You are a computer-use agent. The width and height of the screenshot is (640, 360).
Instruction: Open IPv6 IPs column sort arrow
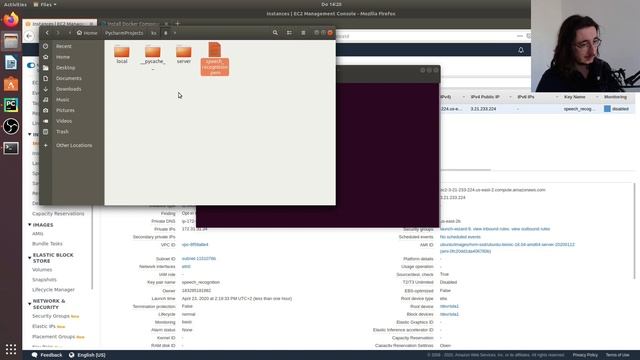(x=557, y=97)
